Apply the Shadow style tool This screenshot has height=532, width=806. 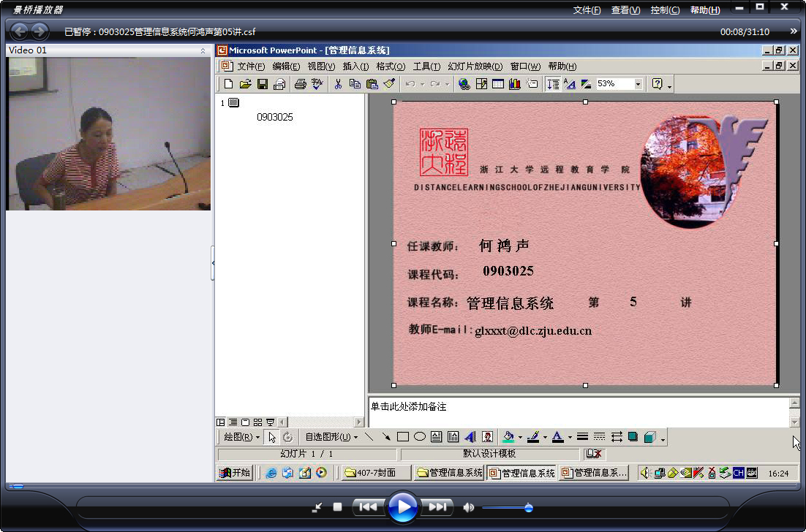click(x=633, y=437)
